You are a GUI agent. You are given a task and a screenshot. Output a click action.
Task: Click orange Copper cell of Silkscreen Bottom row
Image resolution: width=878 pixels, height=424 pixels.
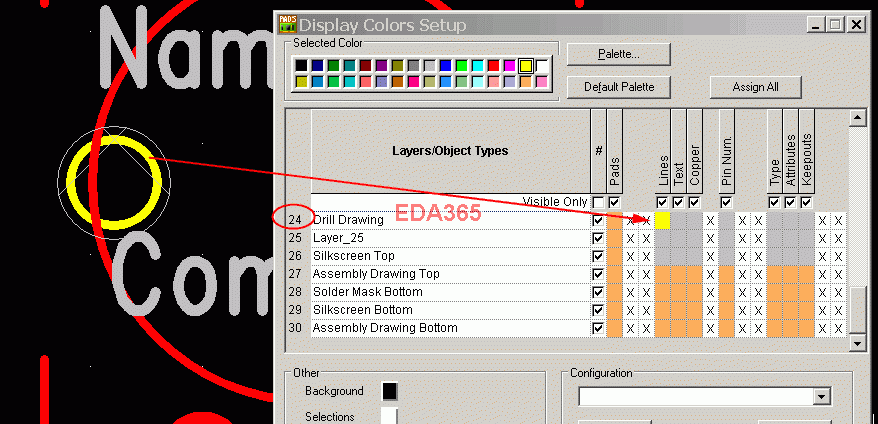(x=694, y=310)
